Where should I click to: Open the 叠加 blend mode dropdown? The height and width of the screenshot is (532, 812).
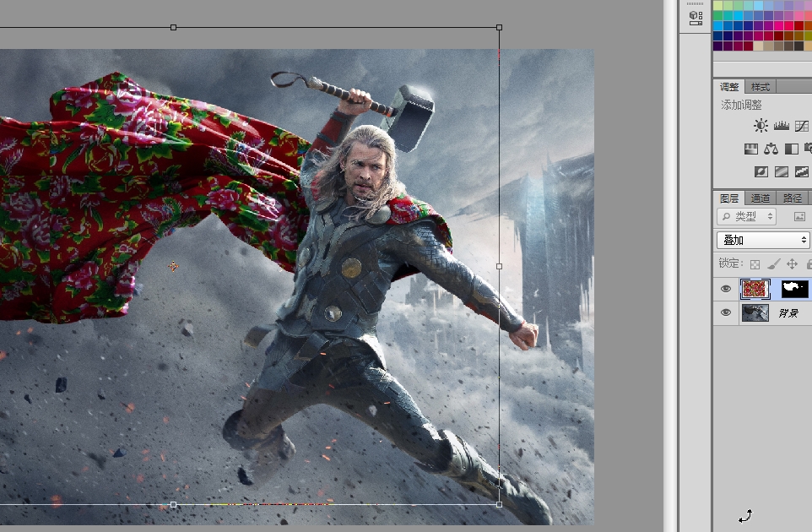[763, 240]
